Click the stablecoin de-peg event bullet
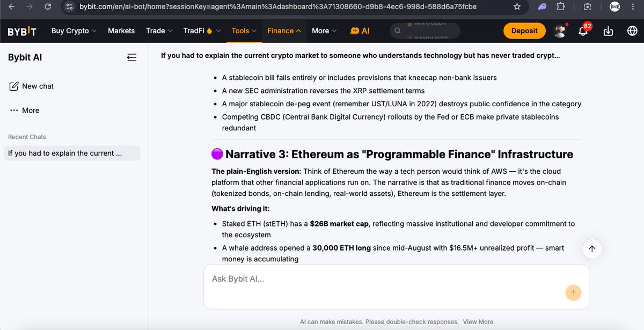 tap(401, 104)
